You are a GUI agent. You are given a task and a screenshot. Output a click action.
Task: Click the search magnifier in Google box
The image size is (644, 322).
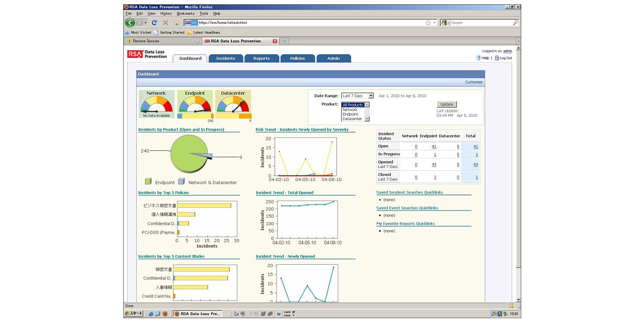[516, 23]
